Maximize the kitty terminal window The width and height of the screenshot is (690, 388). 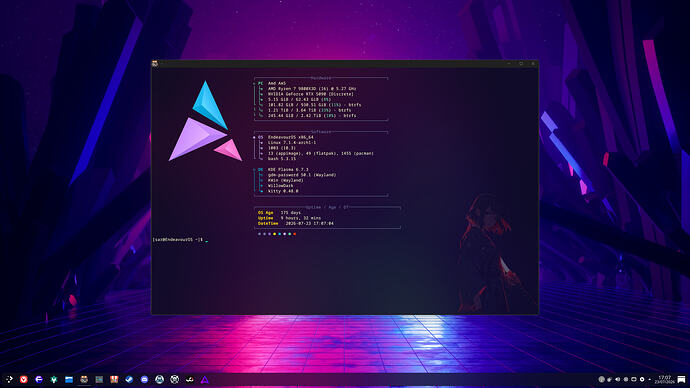(521, 64)
